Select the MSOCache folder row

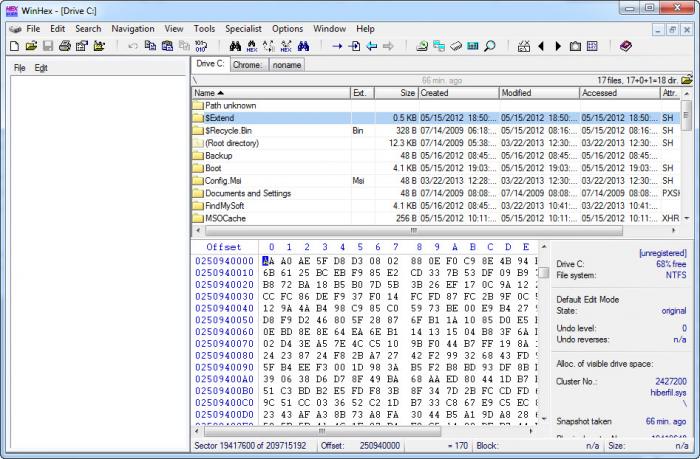pyautogui.click(x=436, y=218)
